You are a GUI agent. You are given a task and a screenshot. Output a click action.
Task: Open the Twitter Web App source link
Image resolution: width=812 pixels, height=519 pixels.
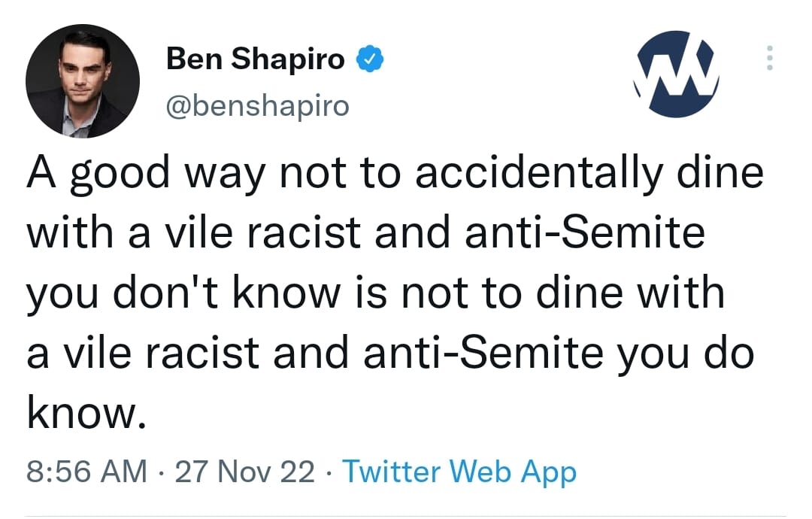point(459,472)
